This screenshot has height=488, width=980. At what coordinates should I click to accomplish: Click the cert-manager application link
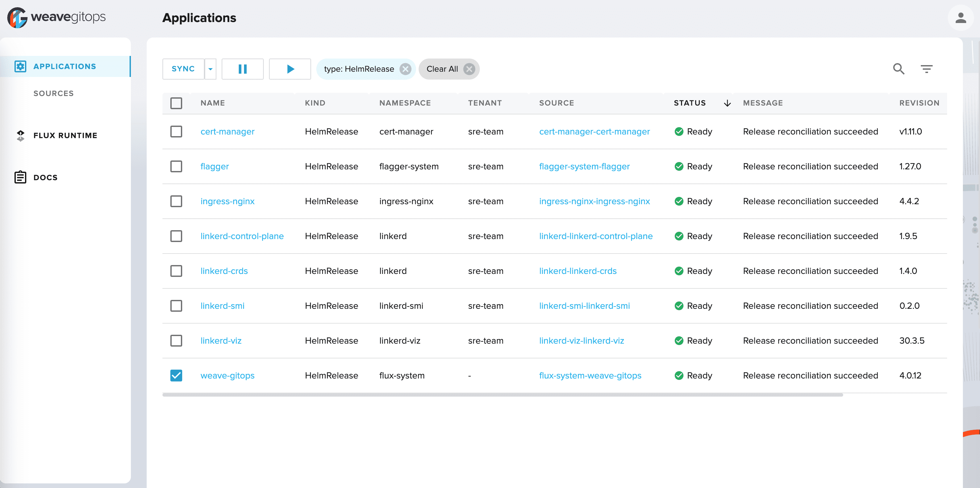227,131
